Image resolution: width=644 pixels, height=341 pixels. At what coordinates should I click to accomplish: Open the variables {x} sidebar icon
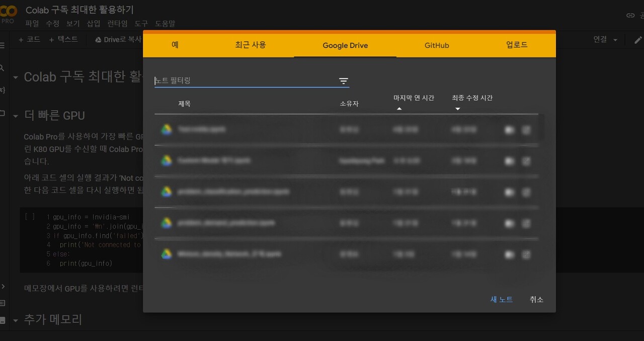2,90
